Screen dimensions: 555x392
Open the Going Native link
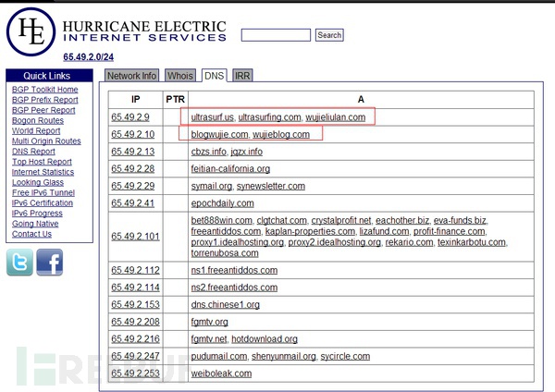35,224
